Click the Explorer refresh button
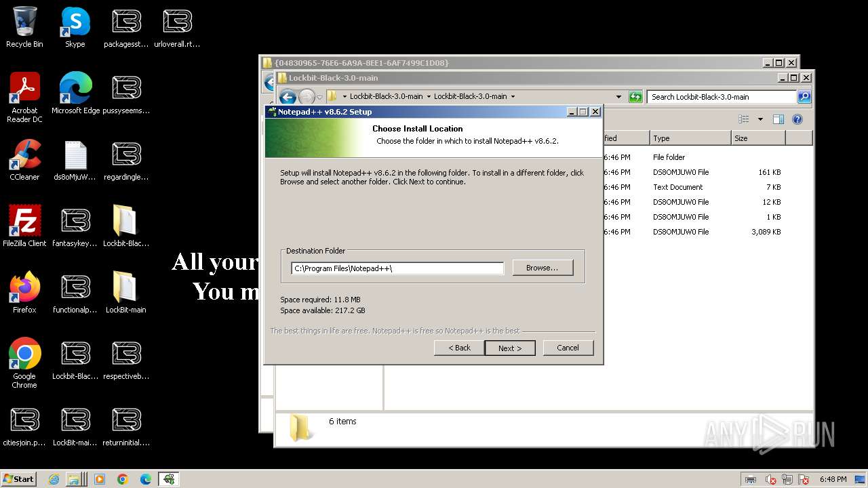Image resolution: width=868 pixels, height=488 pixels. pyautogui.click(x=635, y=97)
